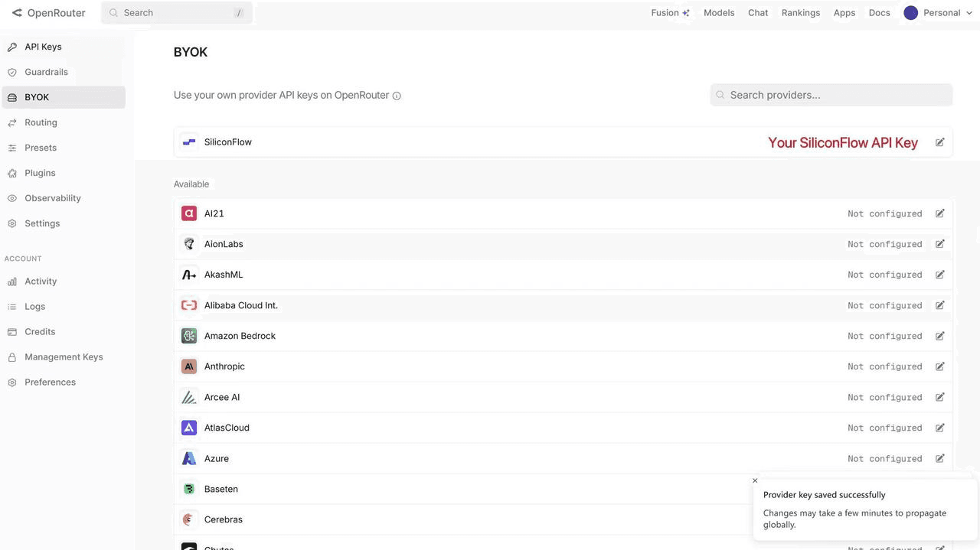The height and width of the screenshot is (550, 980).
Task: Click the edit icon for SiliconFlow
Action: [940, 142]
